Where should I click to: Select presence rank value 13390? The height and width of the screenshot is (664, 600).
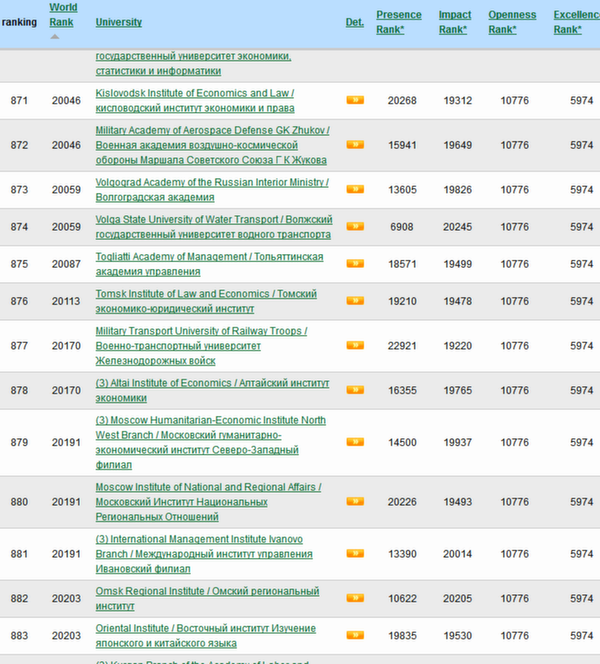[x=402, y=554]
